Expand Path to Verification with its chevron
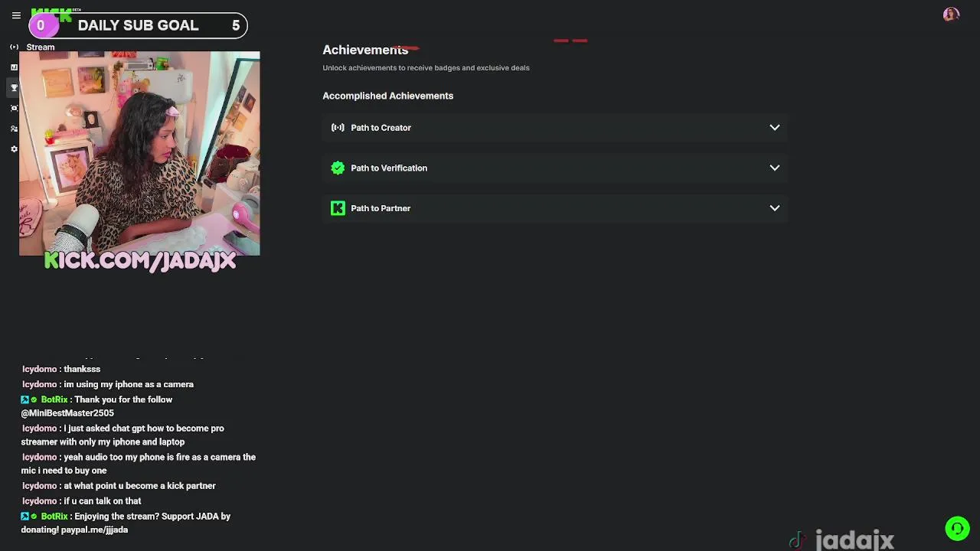The height and width of the screenshot is (551, 980). coord(775,168)
